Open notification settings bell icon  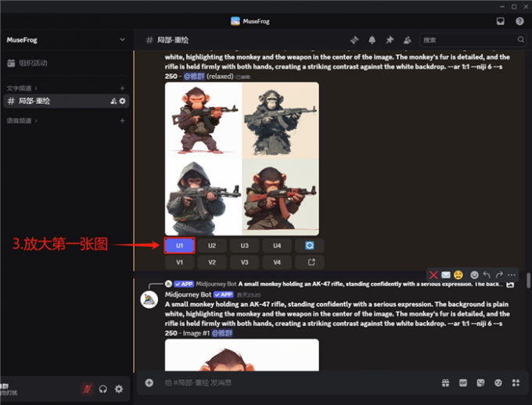click(x=372, y=40)
